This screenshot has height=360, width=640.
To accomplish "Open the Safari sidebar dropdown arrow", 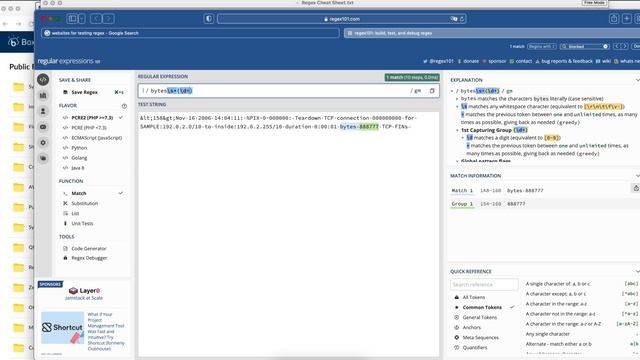I will [82, 19].
